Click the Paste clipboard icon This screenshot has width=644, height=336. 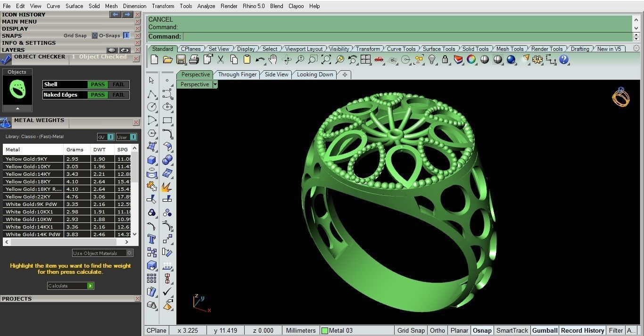click(247, 60)
